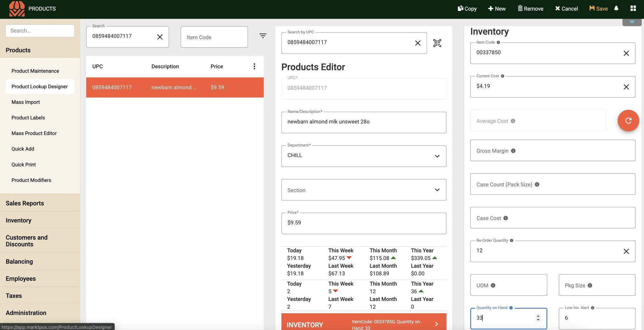The height and width of the screenshot is (330, 644).
Task: Expand the Department dropdown
Action: point(437,156)
